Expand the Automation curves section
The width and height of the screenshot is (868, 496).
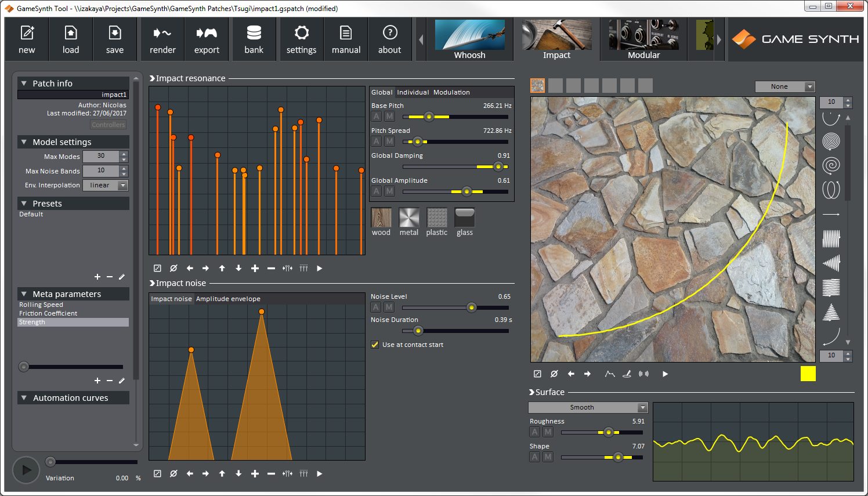coord(24,398)
